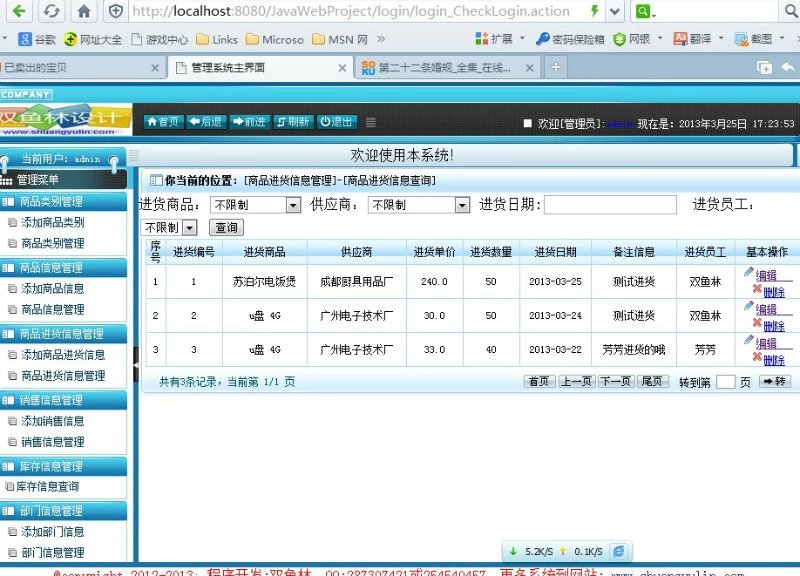
Task: Click the tab list windows icon
Action: (764, 67)
